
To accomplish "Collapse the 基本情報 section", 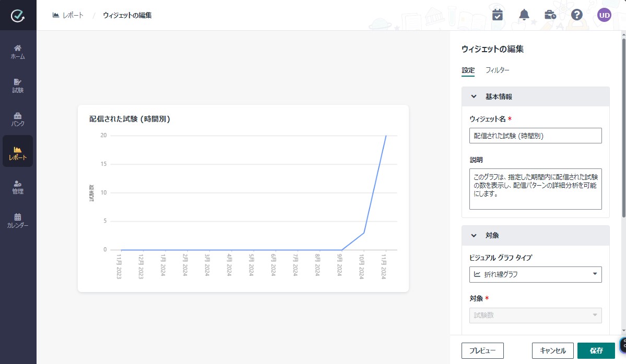I will (474, 96).
